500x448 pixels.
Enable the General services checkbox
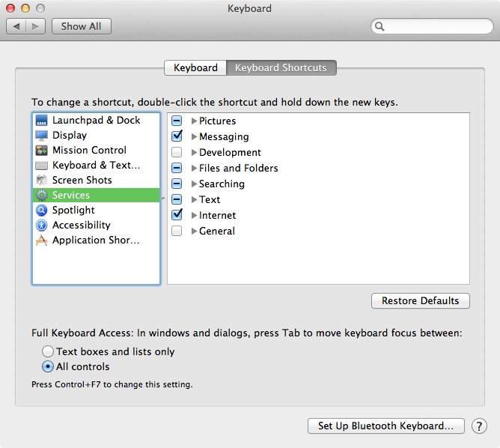pos(177,231)
